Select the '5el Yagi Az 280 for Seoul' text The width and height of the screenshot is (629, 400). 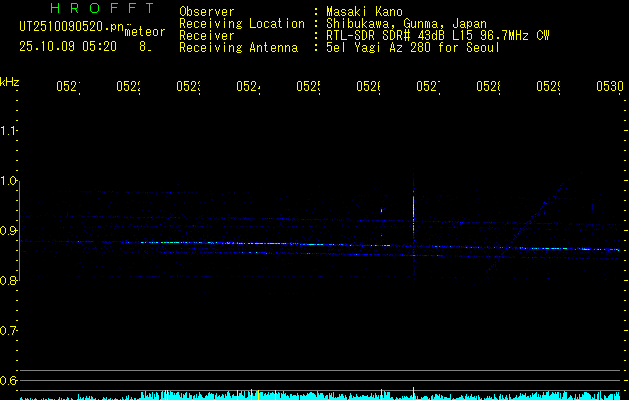pos(413,48)
